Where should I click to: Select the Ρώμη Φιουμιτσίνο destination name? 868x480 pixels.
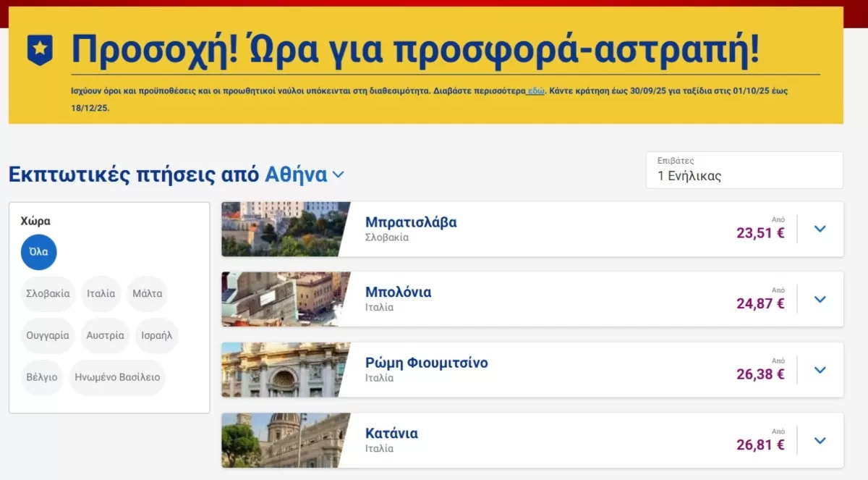point(427,363)
